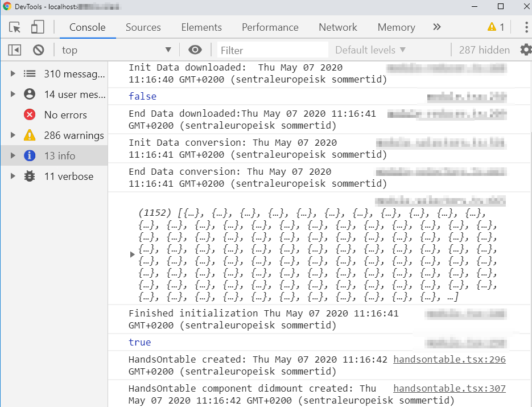The width and height of the screenshot is (532, 407).
Task: Maximize the DevTools window
Action: (x=501, y=6)
